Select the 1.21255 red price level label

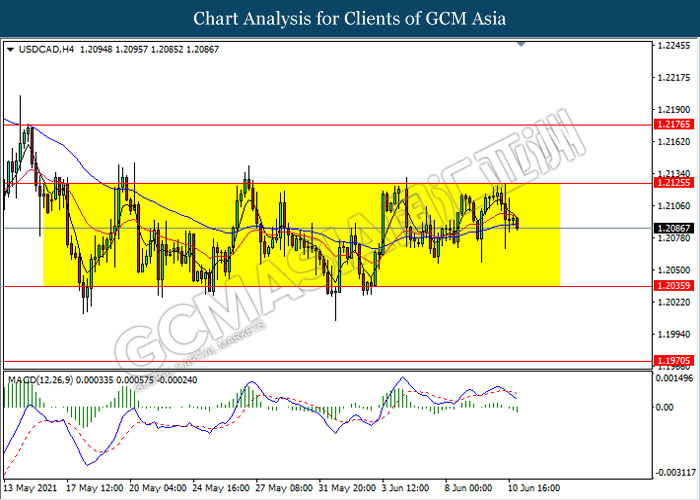[674, 182]
